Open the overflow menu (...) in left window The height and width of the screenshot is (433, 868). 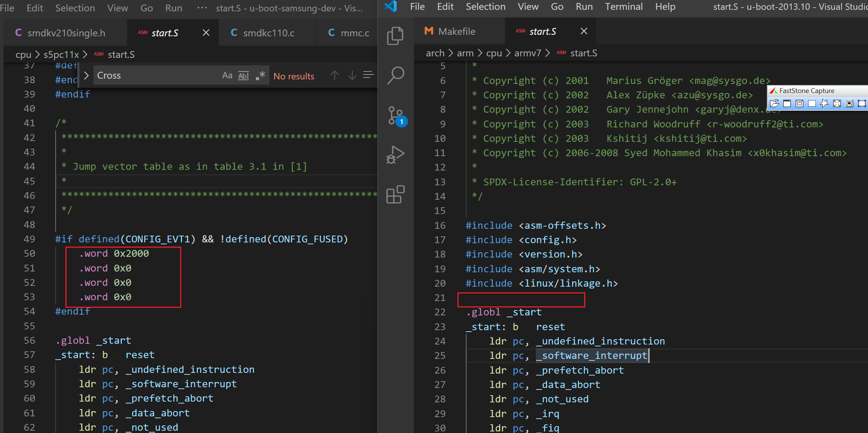click(x=202, y=8)
